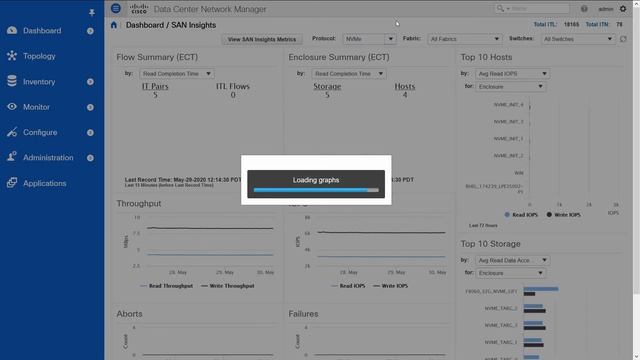This screenshot has height=360, width=640.
Task: Click the Configure wrench icon
Action: click(12, 132)
